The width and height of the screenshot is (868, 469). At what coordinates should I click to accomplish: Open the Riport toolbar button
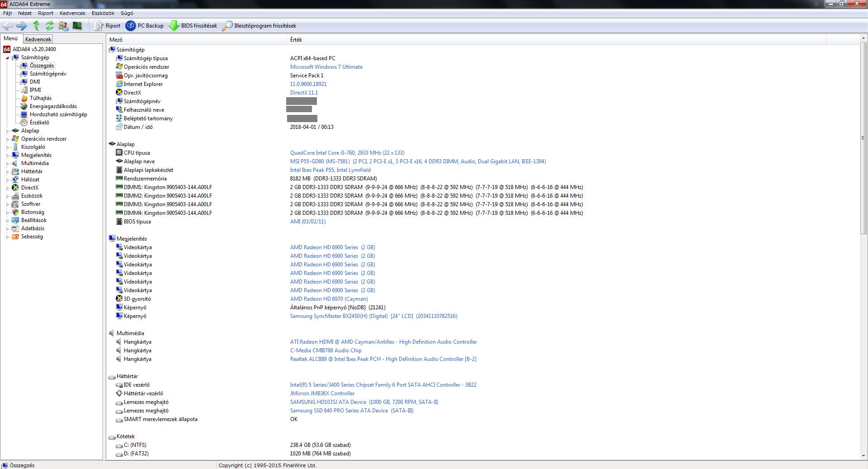coord(107,26)
